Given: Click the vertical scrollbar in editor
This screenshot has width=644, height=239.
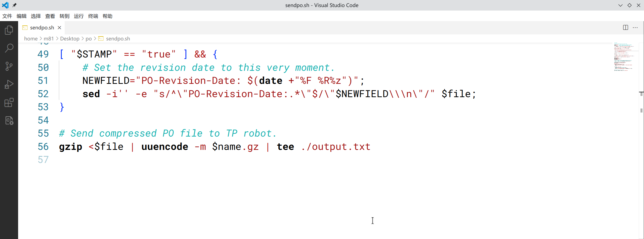Looking at the screenshot, I should click(641, 110).
